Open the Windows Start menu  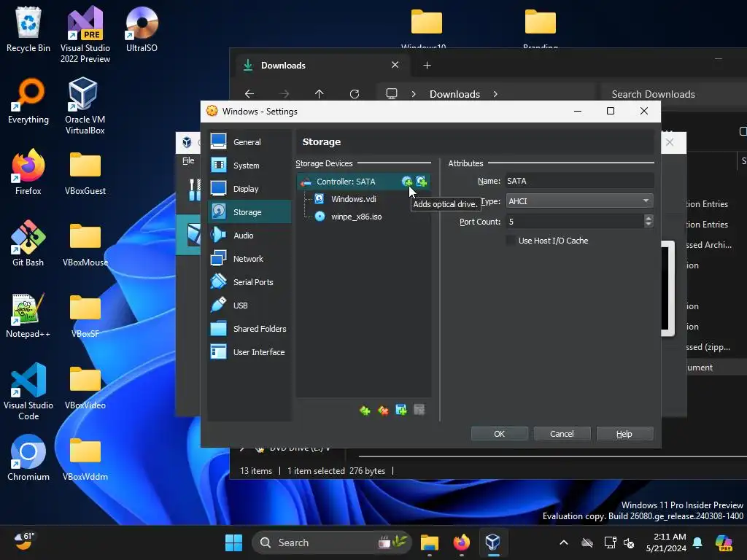pyautogui.click(x=233, y=542)
